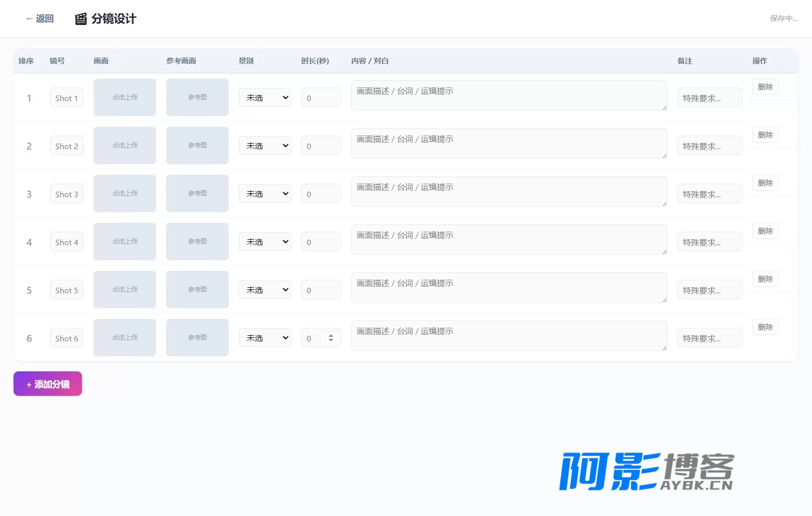The width and height of the screenshot is (812, 516).
Task: Increase duration using Shot 6 stepper arrows
Action: (x=331, y=336)
